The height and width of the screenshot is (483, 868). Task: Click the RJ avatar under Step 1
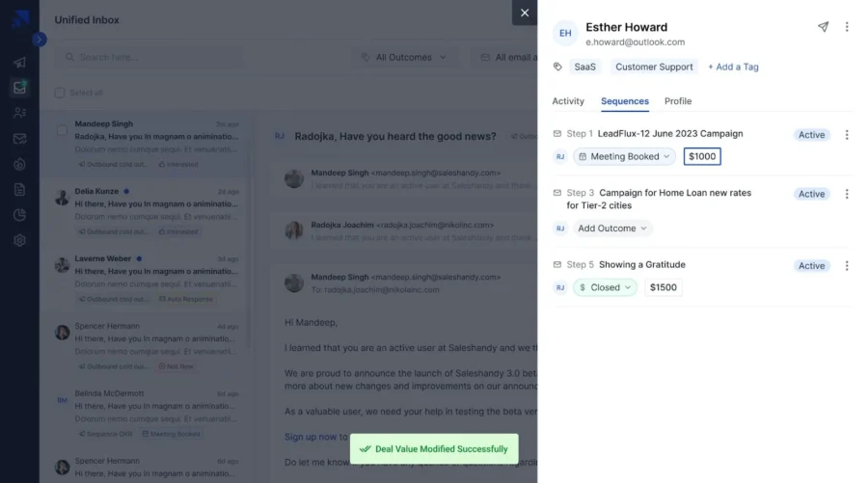point(560,156)
